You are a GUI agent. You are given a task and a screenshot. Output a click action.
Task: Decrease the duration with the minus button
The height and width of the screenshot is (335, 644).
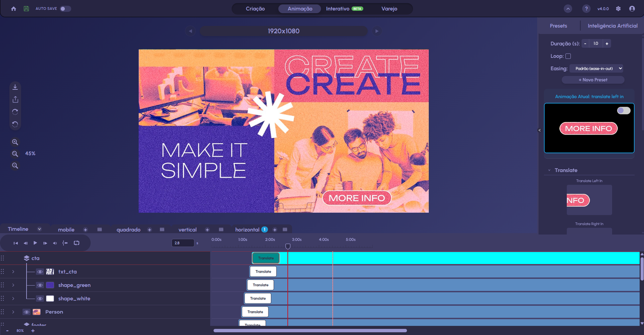[585, 43]
